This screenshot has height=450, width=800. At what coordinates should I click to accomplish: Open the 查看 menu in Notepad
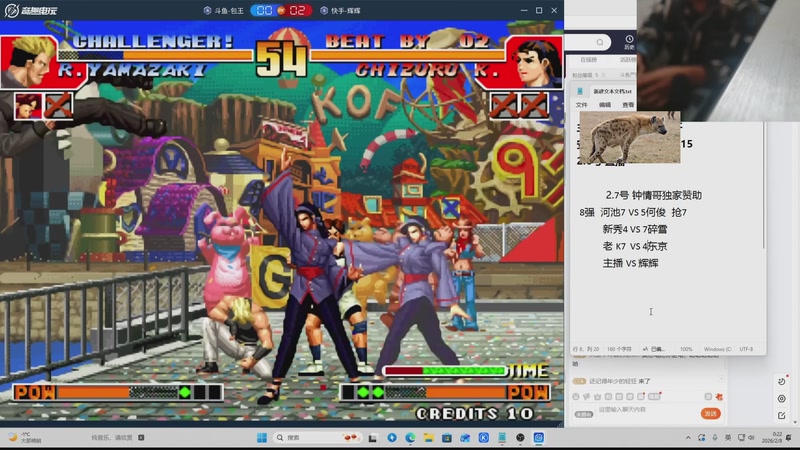628,105
